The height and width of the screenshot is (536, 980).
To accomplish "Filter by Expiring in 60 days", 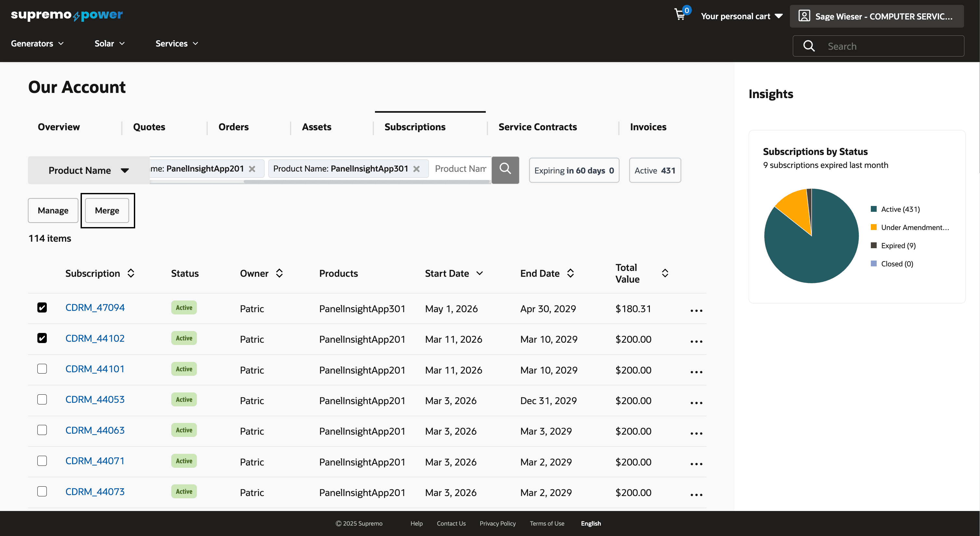I will 574,170.
